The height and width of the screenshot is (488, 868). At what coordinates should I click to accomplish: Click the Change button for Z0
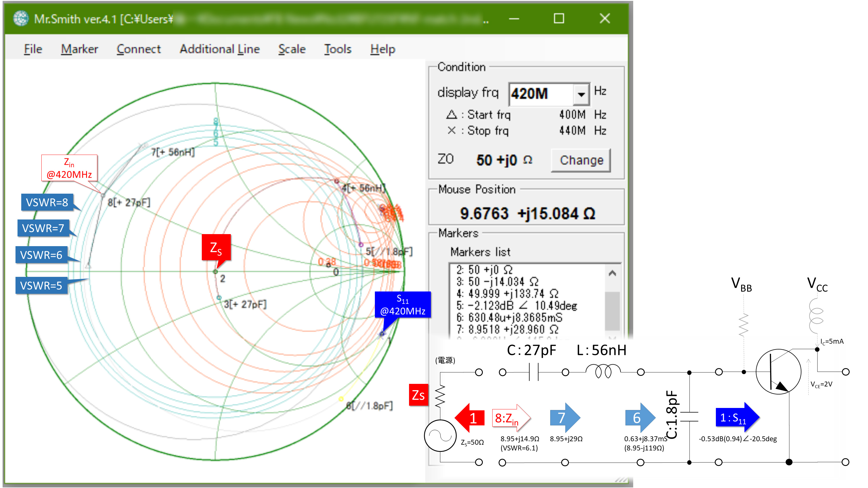click(581, 160)
